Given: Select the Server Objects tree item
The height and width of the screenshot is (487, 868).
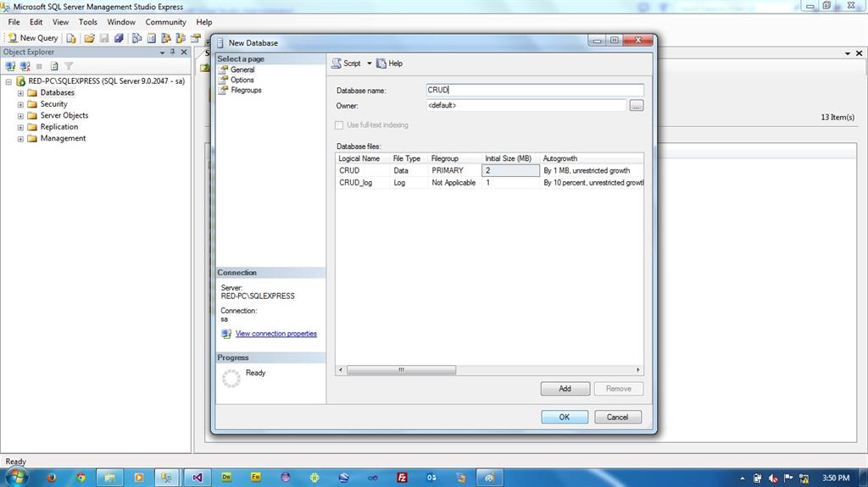Looking at the screenshot, I should click(64, 115).
